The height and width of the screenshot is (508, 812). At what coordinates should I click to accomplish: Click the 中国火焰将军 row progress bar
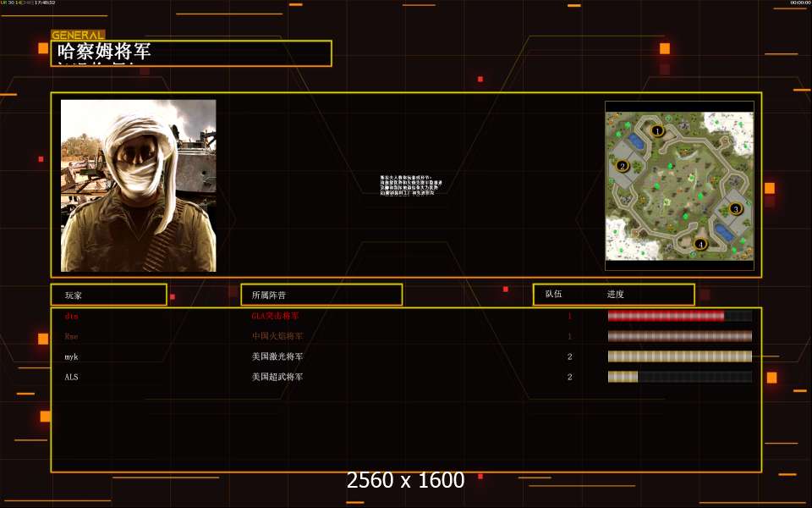point(680,336)
